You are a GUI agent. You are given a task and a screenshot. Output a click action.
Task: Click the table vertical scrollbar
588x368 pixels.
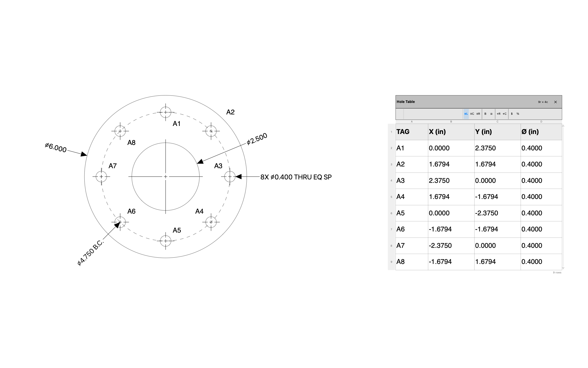pyautogui.click(x=563, y=197)
